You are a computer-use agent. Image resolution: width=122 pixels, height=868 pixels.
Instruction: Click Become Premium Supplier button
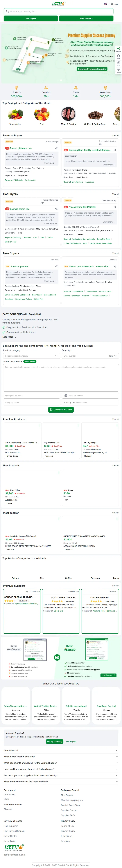pyautogui.click(x=92, y=69)
